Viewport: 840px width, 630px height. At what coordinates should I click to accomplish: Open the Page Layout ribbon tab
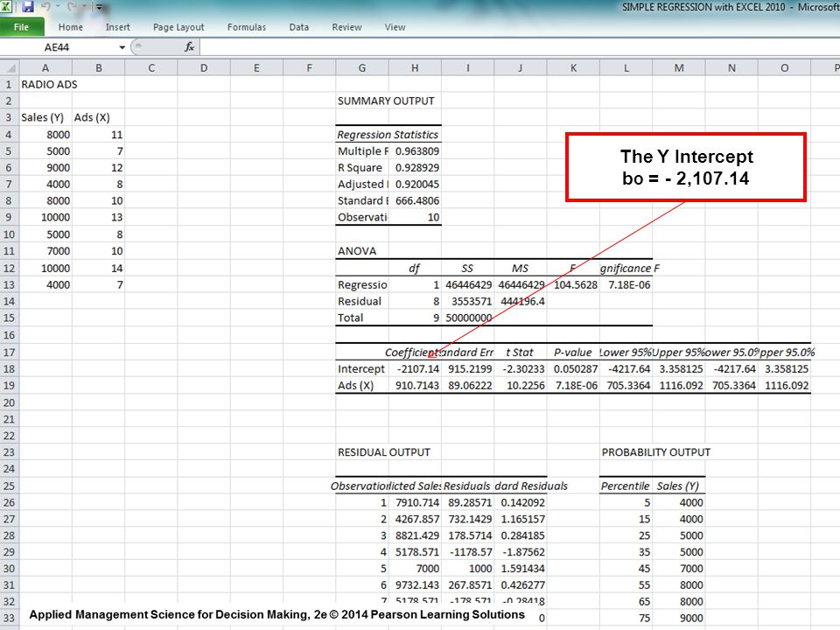click(178, 27)
